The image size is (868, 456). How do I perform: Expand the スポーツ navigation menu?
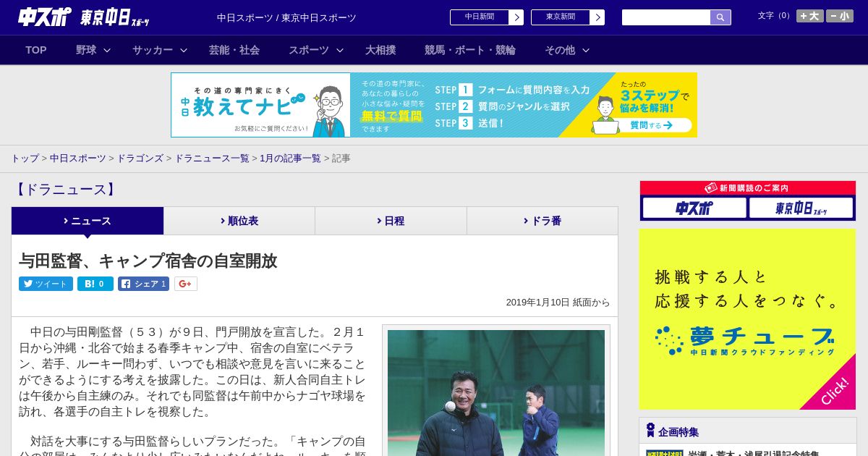316,50
